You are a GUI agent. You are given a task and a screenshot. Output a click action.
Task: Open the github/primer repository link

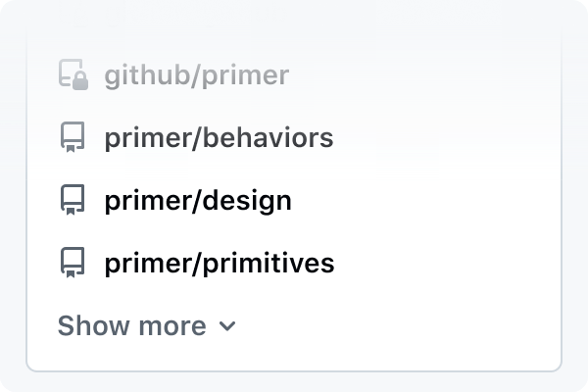tap(196, 75)
